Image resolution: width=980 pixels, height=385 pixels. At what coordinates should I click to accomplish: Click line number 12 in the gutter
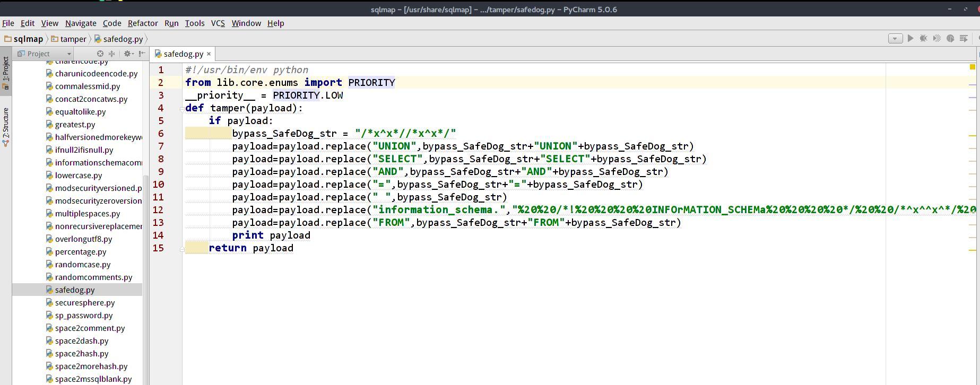click(x=158, y=210)
